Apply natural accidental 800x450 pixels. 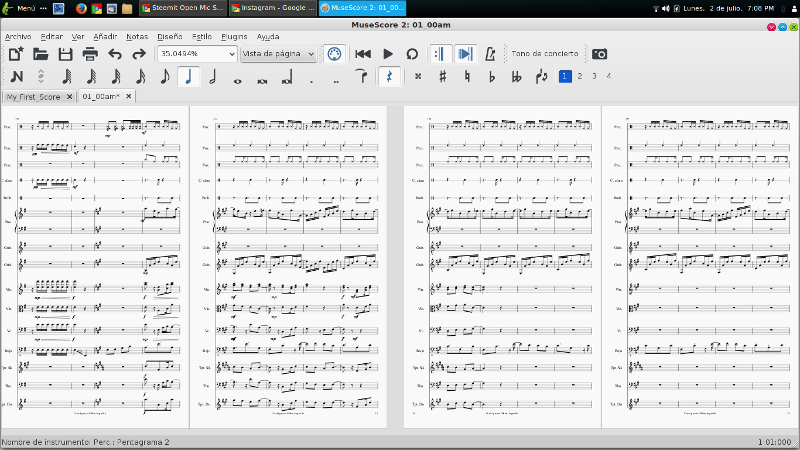pos(467,77)
